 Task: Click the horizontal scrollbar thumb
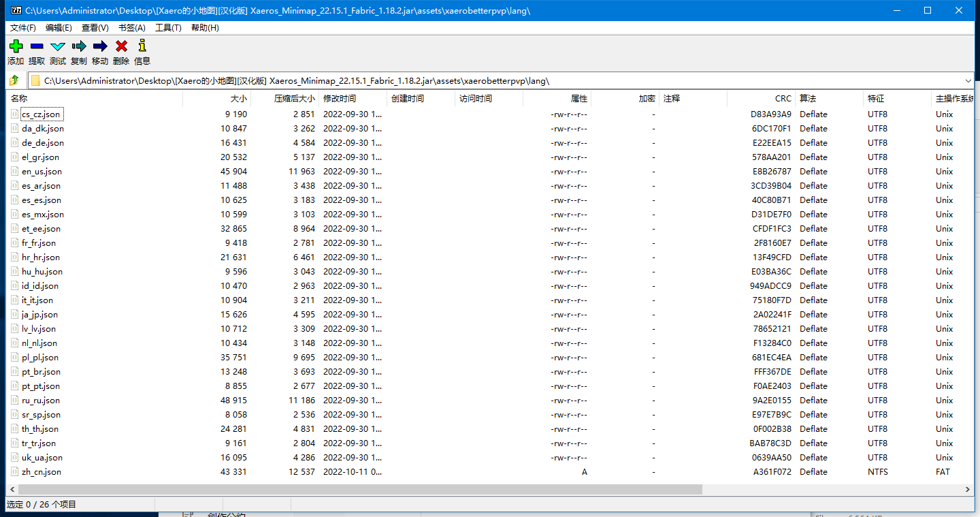pyautogui.click(x=360, y=490)
